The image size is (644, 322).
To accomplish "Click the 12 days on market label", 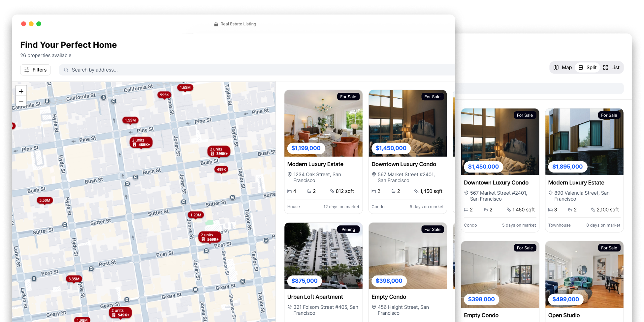I will (341, 207).
